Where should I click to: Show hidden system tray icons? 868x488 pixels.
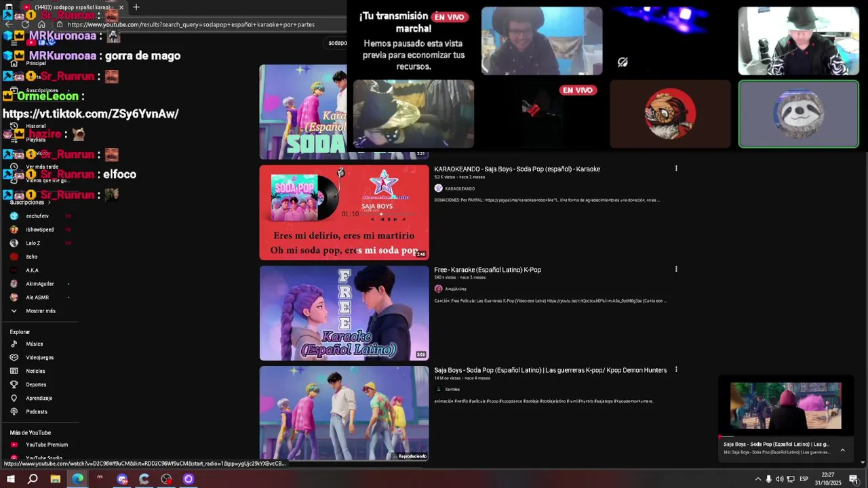coord(757,479)
